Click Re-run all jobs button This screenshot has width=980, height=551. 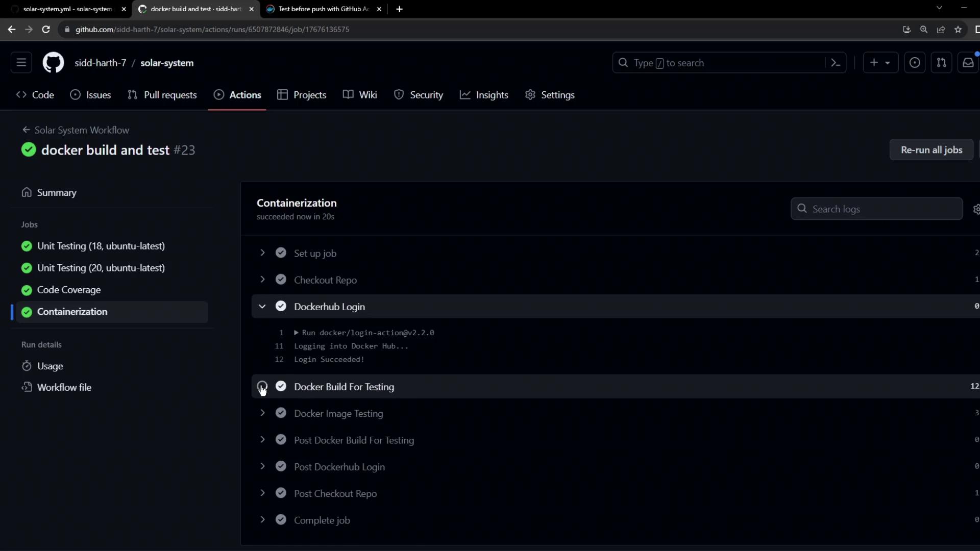pyautogui.click(x=931, y=150)
